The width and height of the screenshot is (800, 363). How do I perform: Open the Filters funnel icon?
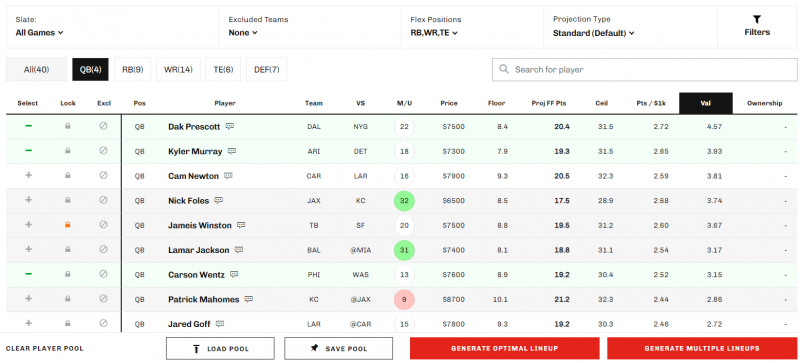point(757,19)
